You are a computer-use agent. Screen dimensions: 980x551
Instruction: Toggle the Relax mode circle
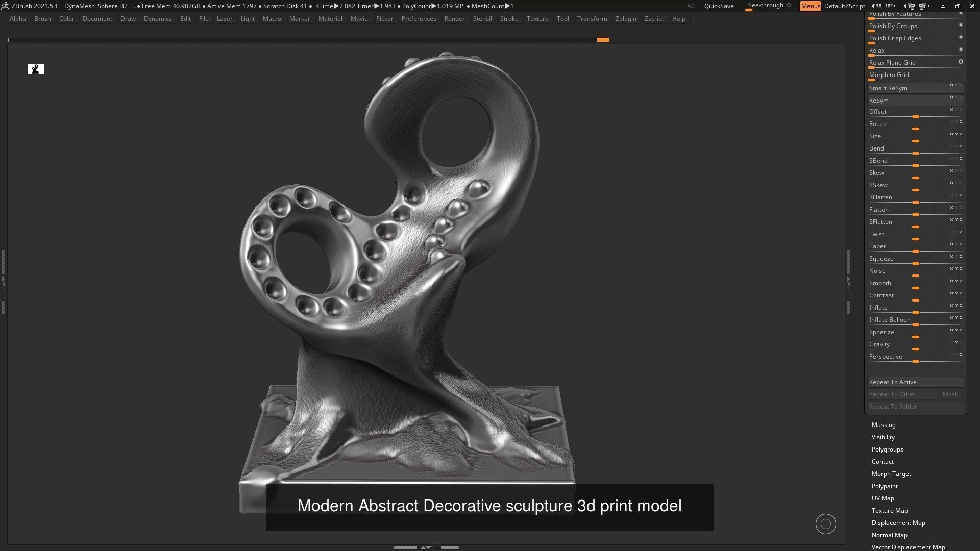point(961,49)
